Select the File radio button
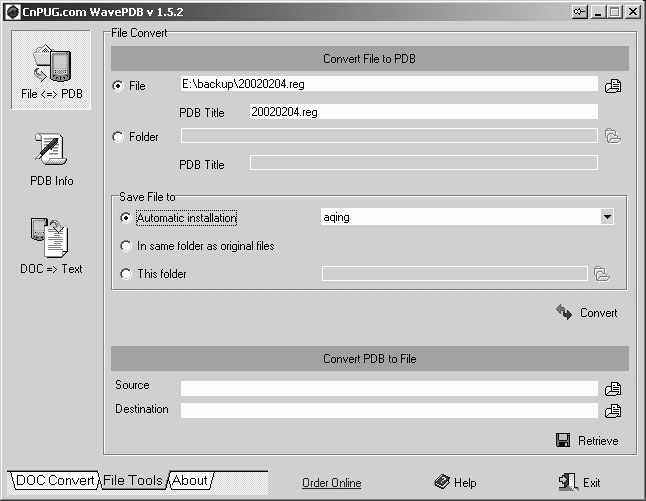The width and height of the screenshot is (646, 501). (x=119, y=86)
